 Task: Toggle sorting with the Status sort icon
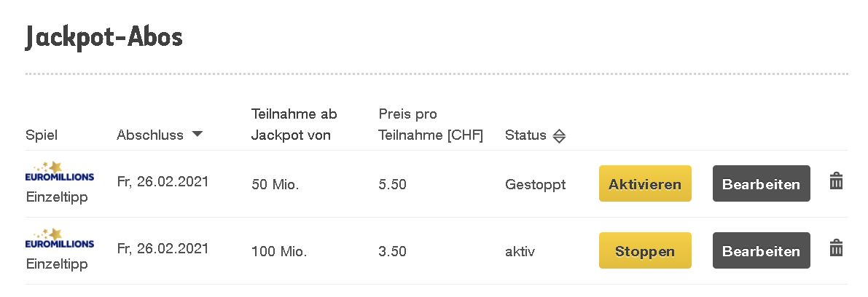pos(559,135)
